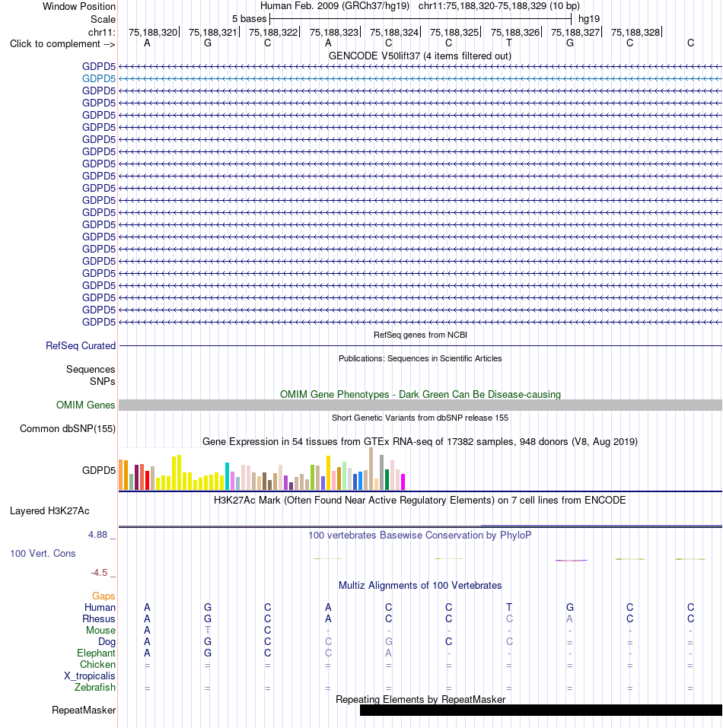The height and width of the screenshot is (728, 723).
Task: Click the "Elephant" species label
Action: (96, 653)
